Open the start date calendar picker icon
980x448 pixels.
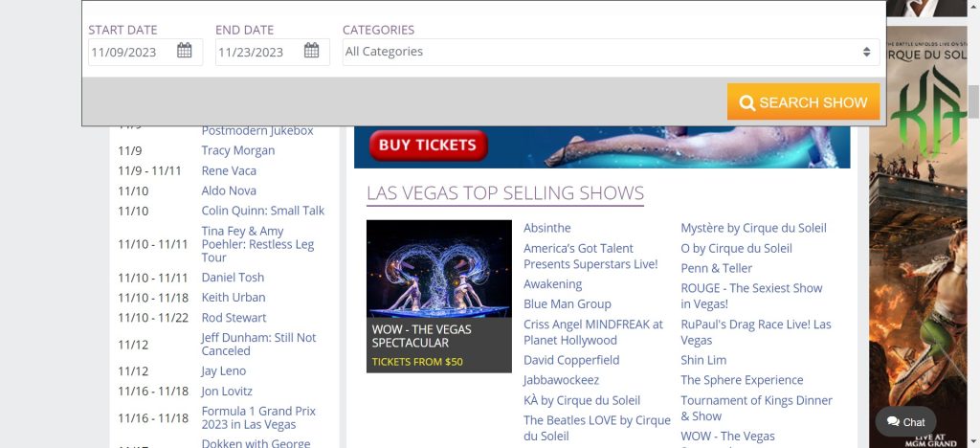coord(185,51)
